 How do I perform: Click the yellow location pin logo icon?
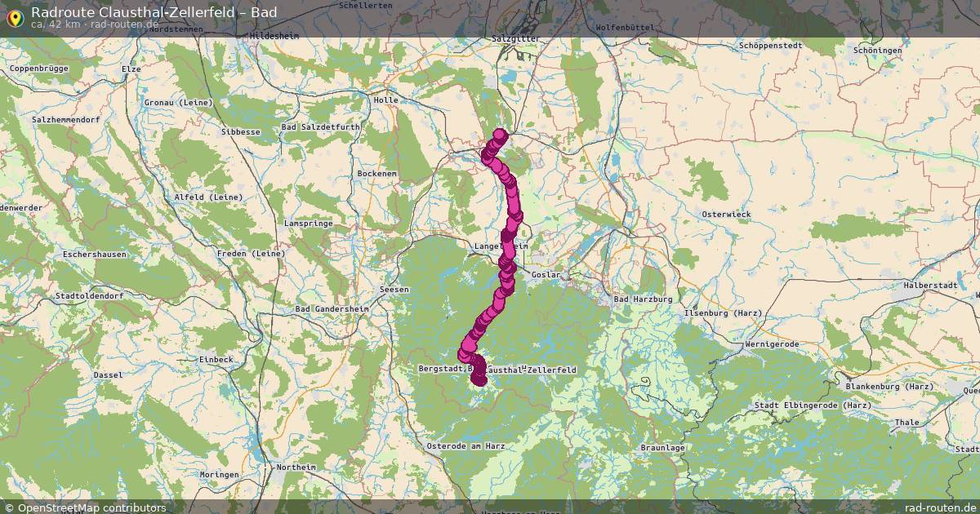14,16
